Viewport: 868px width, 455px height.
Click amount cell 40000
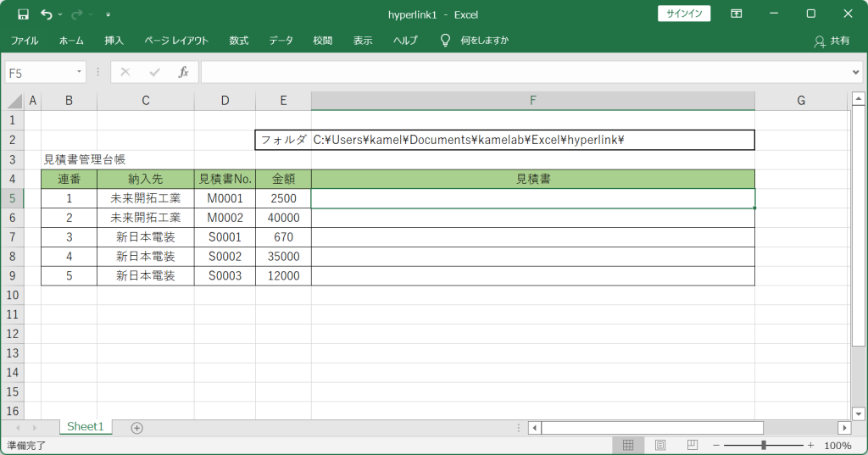pyautogui.click(x=283, y=218)
